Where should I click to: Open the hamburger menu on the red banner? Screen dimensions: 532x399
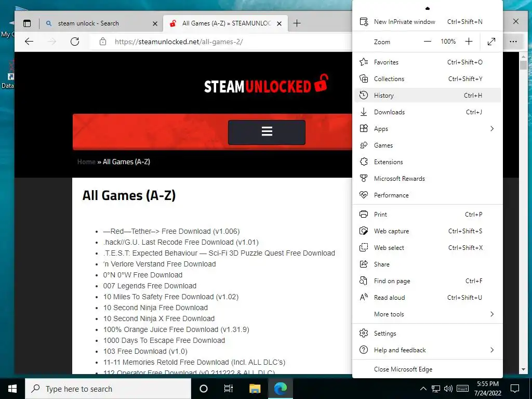point(267,132)
